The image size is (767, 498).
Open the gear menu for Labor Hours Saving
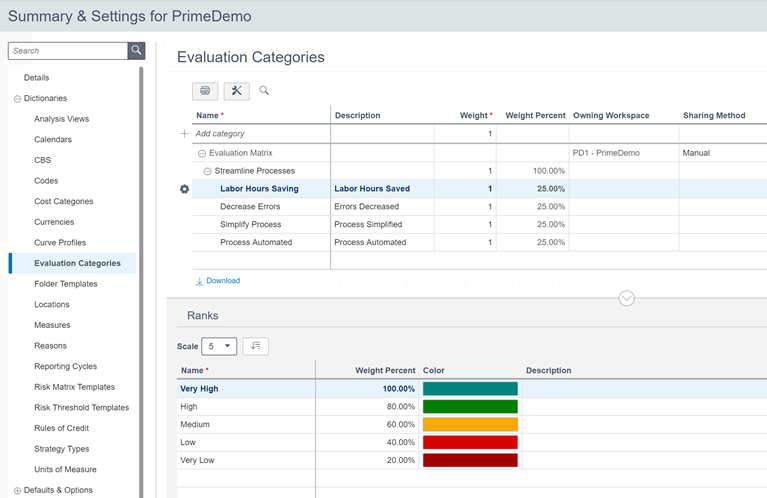click(x=184, y=189)
